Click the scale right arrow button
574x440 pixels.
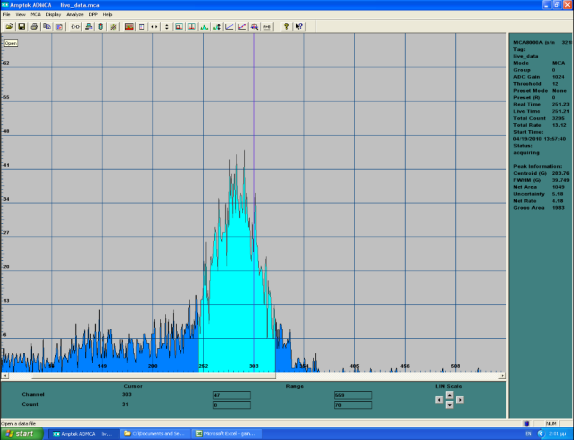pos(460,400)
